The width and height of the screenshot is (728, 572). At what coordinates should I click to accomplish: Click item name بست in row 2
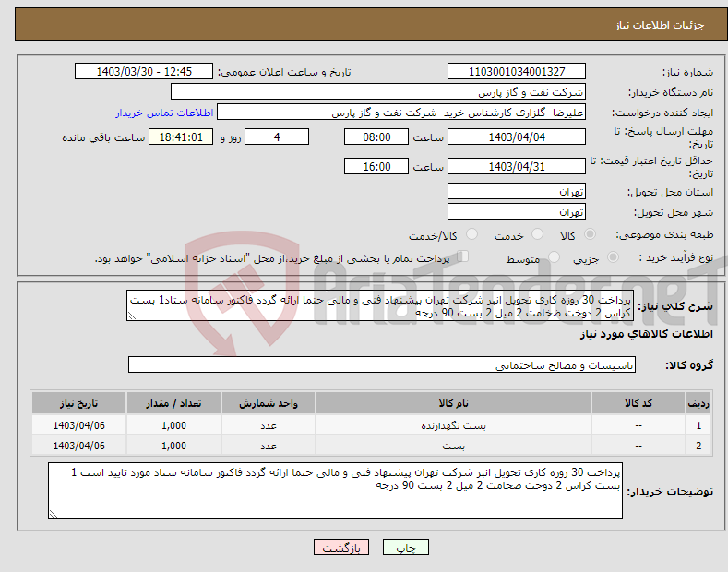454,446
